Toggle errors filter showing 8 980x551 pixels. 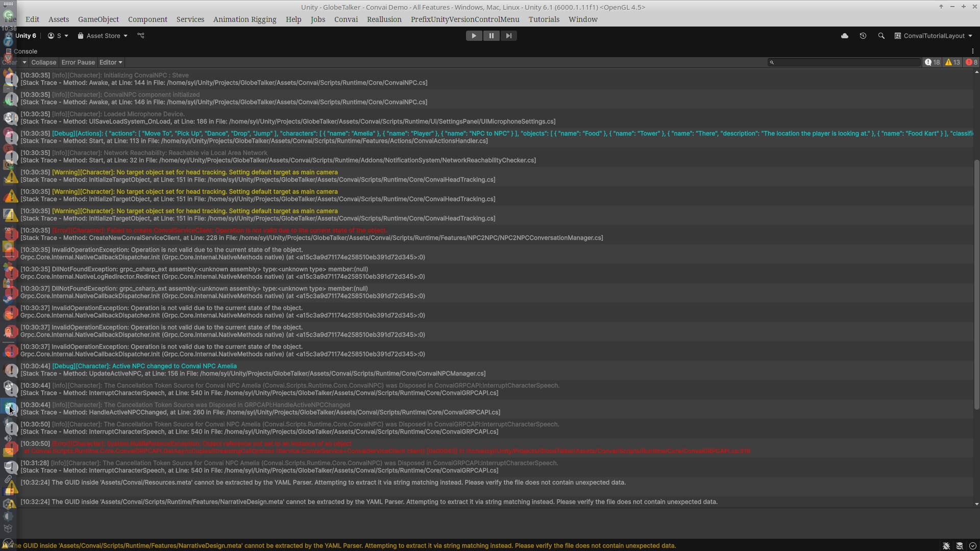point(971,62)
